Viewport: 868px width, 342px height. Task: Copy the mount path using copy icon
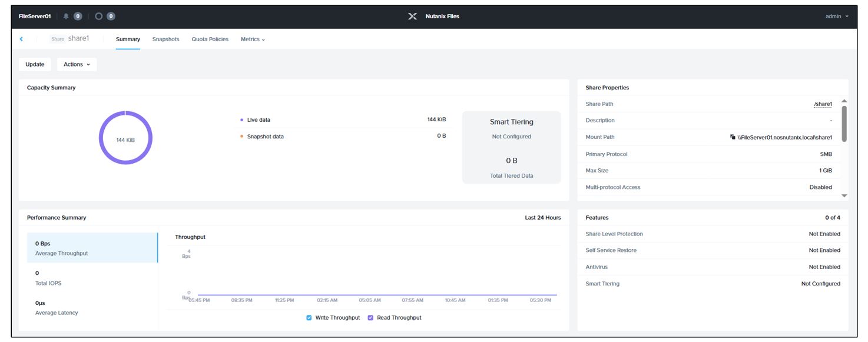tap(733, 137)
